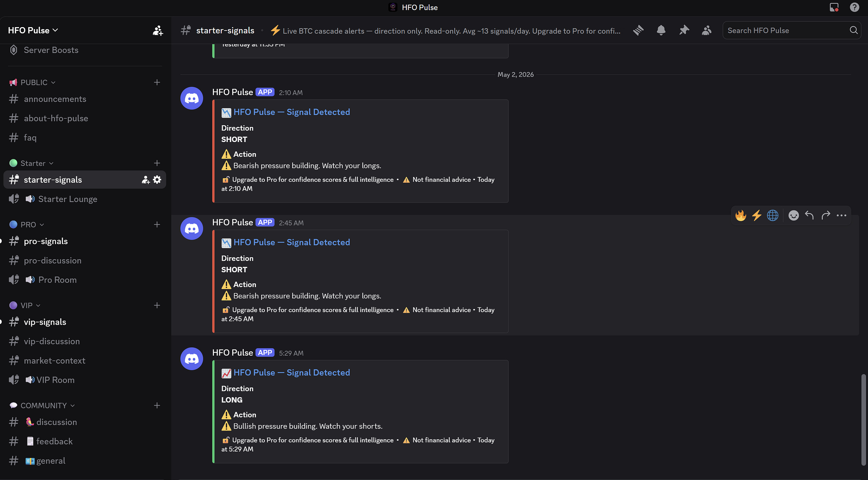Open the Add Reaction smiley picker

click(x=793, y=215)
